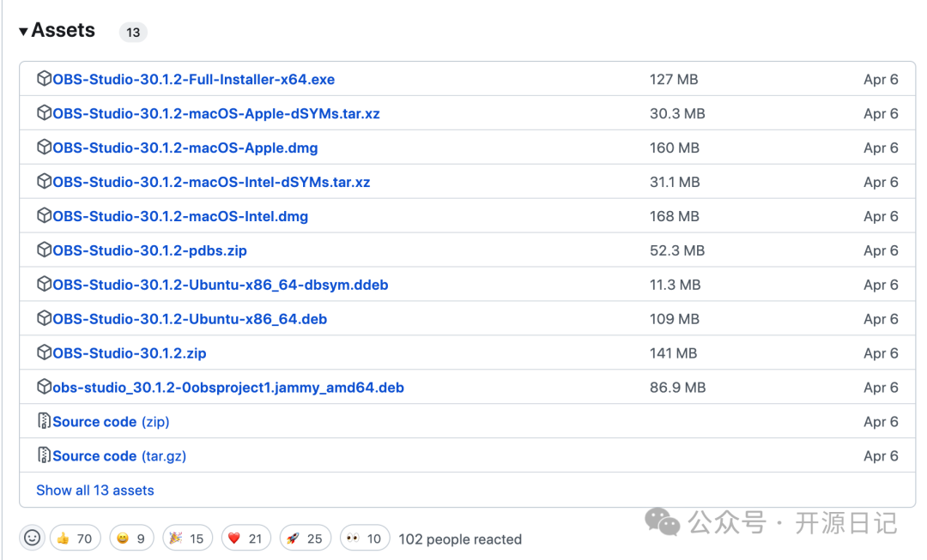Click the 11.3 MB size value
The image size is (927, 560).
click(x=676, y=285)
